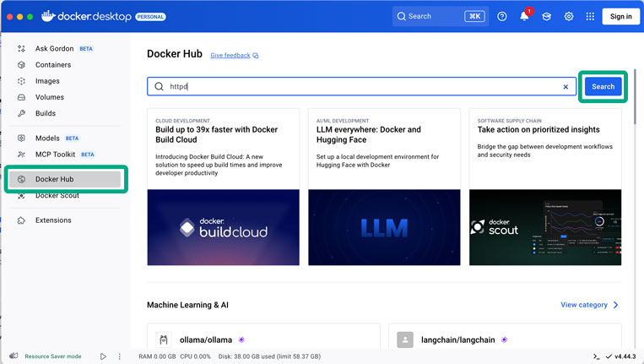The width and height of the screenshot is (644, 364).
Task: Open the Learning center graduation cap icon
Action: coord(546,16)
